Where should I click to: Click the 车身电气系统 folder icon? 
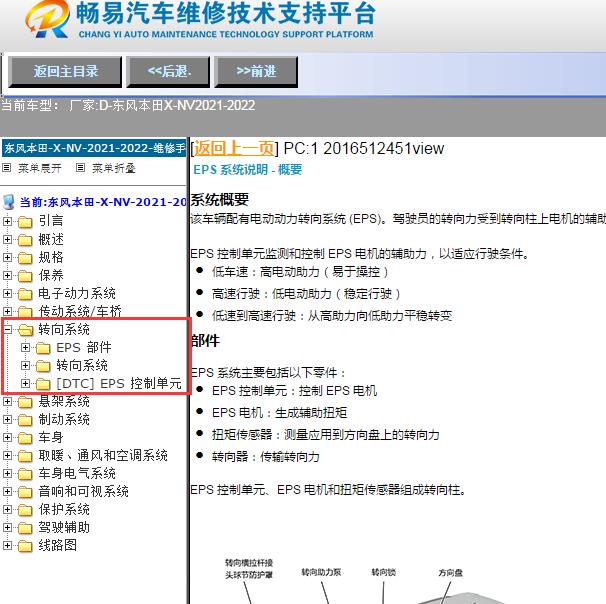(25, 474)
